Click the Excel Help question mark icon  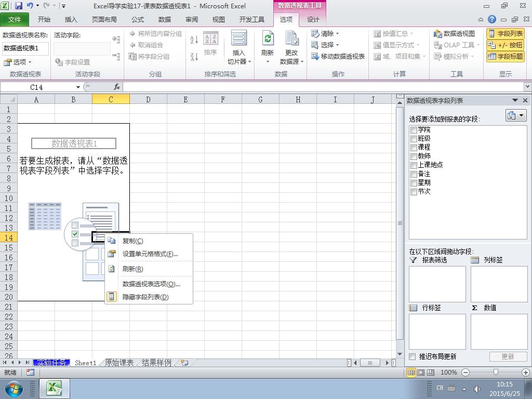491,19
